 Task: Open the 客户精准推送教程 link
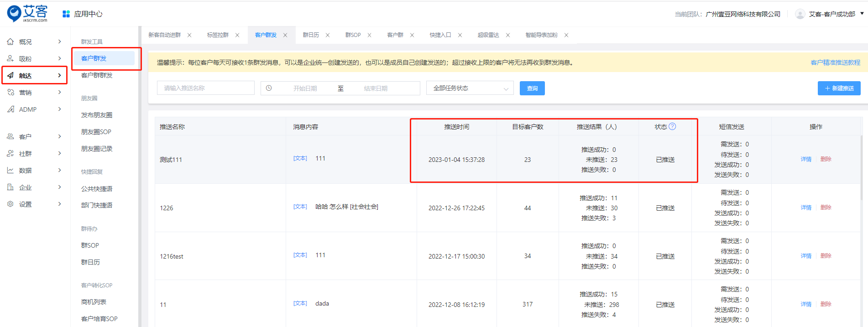pos(835,62)
